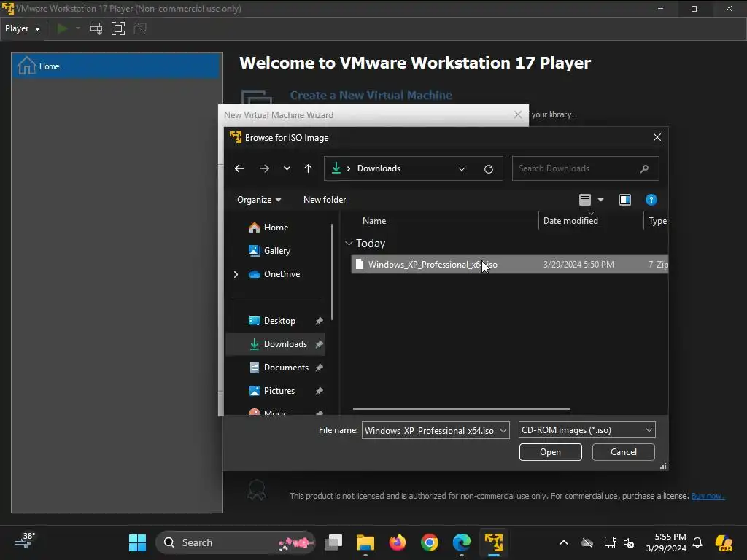
Task: Click the Unity mode toolbar icon
Action: point(140,28)
